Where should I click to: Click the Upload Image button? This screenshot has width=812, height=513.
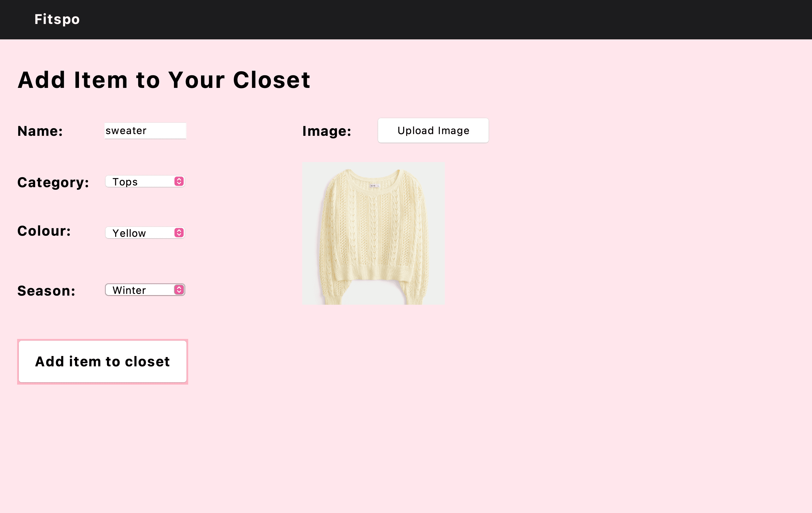tap(433, 131)
